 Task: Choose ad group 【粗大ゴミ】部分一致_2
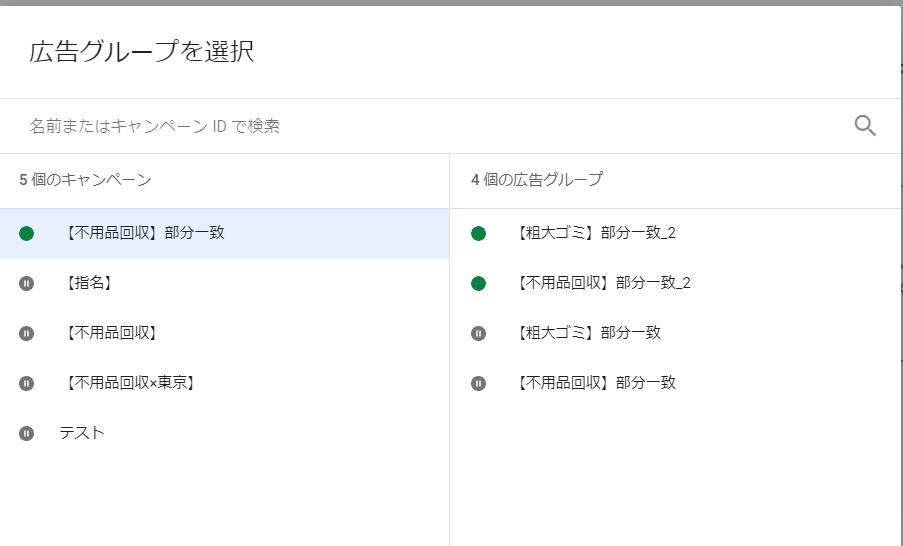coord(676,233)
